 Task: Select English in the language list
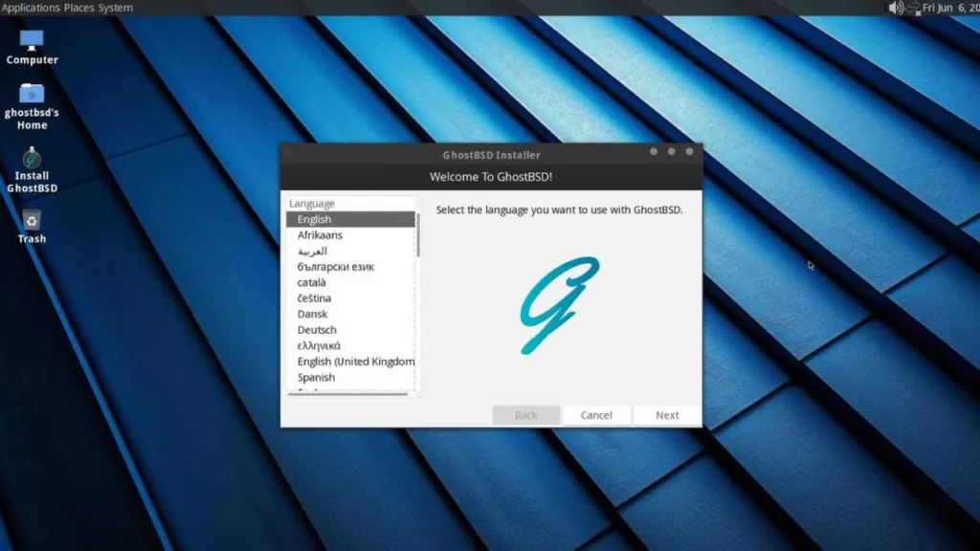[x=350, y=219]
